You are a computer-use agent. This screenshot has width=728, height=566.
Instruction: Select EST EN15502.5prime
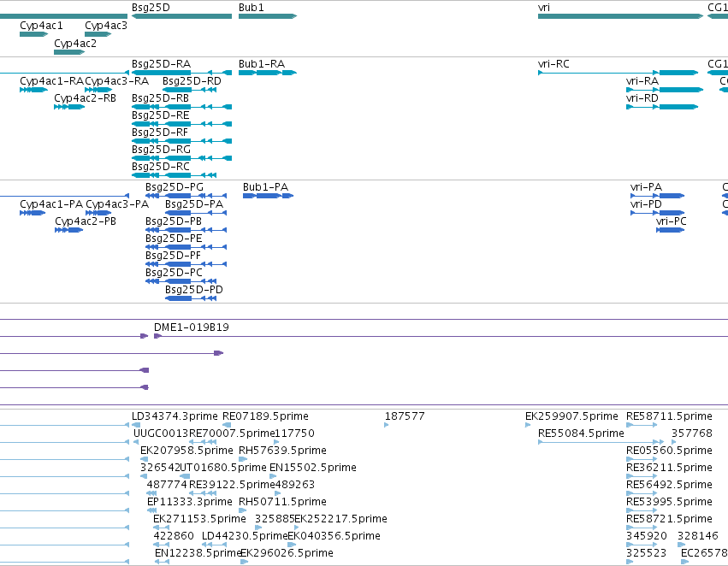pos(273,476)
